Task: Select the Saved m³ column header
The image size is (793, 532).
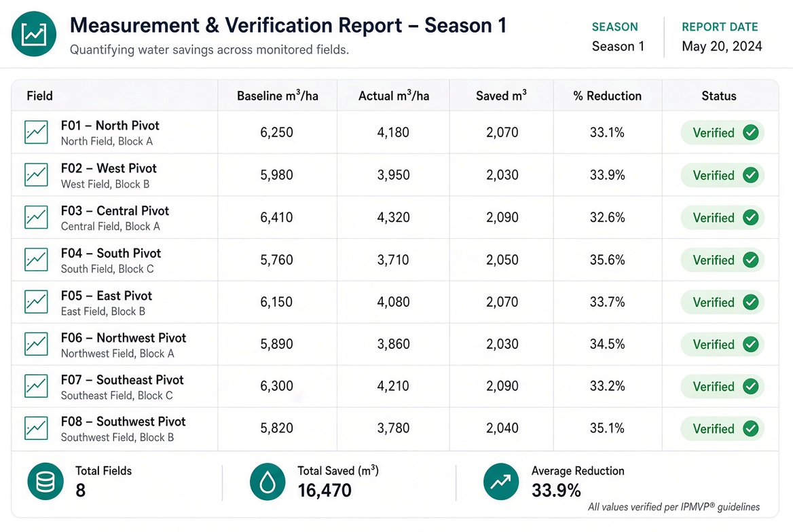Action: [x=501, y=96]
